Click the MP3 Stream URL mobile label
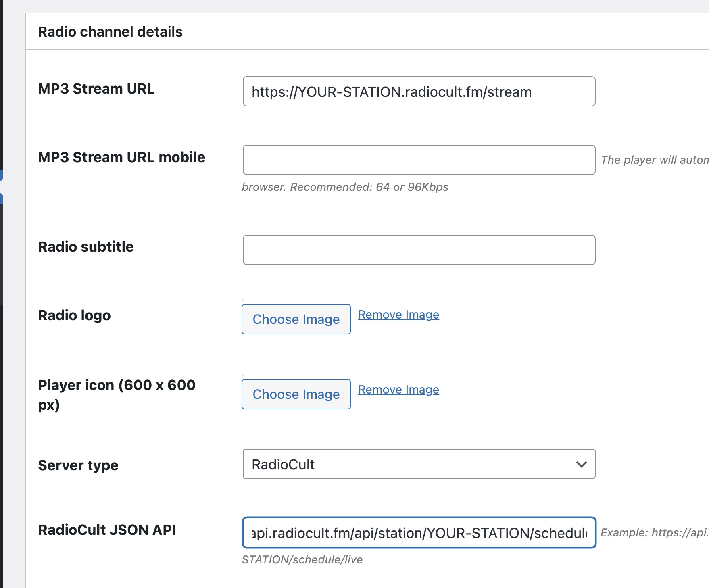The height and width of the screenshot is (588, 709). pyautogui.click(x=121, y=157)
